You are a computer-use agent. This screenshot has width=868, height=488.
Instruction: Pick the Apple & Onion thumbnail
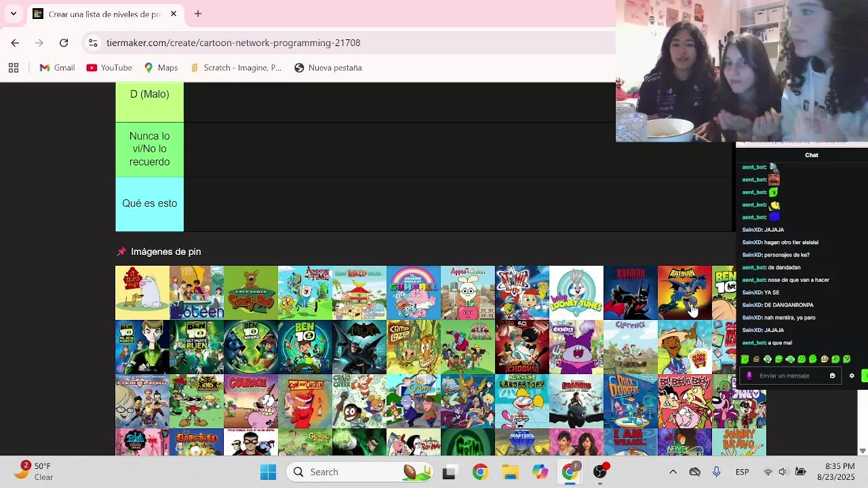tap(468, 293)
